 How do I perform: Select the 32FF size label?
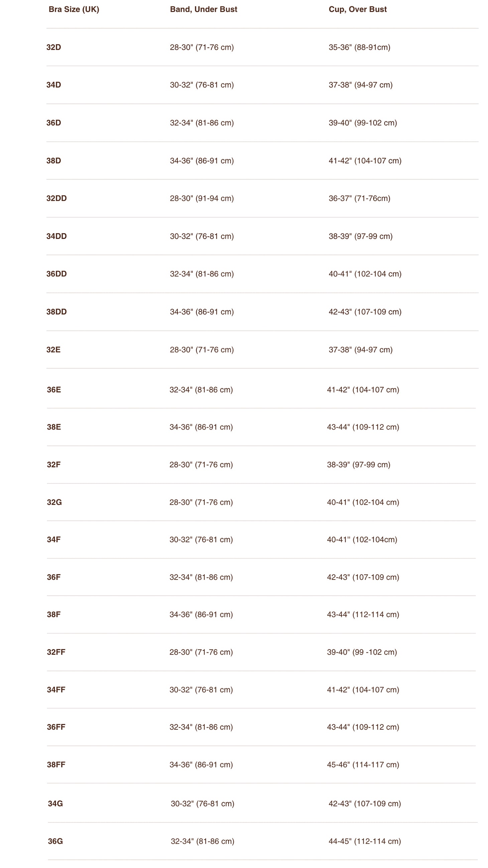pyautogui.click(x=56, y=652)
